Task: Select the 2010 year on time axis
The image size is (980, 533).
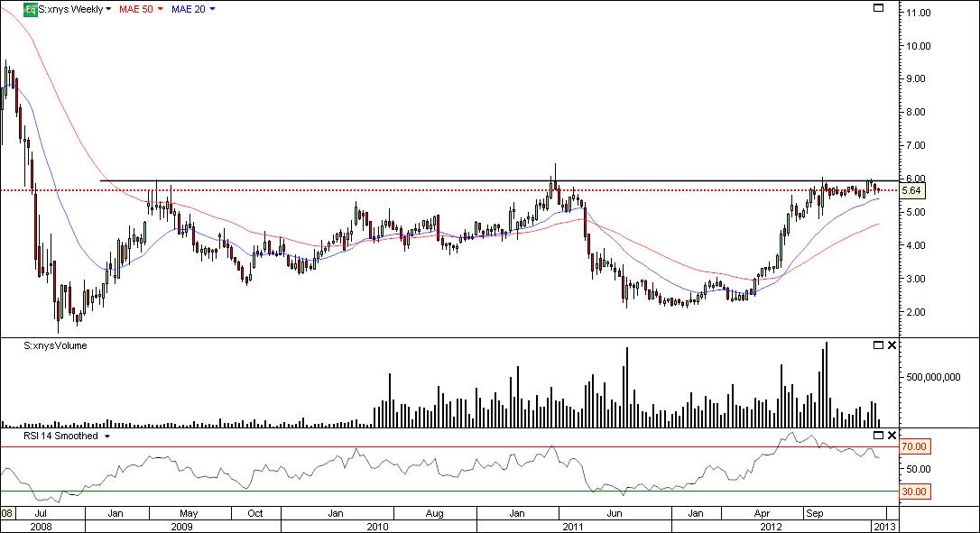Action: point(377,526)
